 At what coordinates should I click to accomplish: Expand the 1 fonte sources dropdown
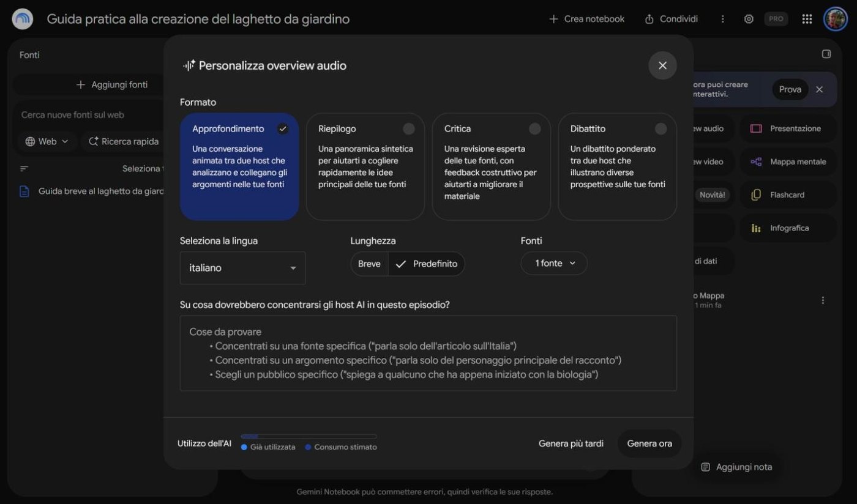[x=554, y=263]
